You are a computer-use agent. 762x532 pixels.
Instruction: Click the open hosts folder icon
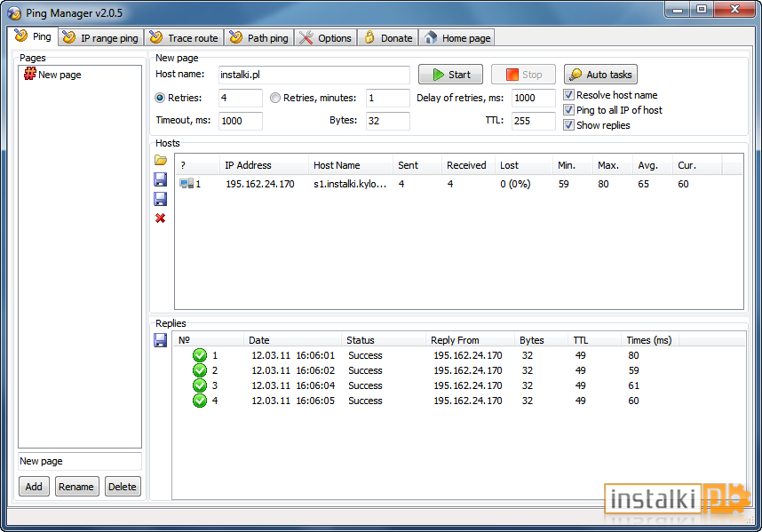pos(161,160)
